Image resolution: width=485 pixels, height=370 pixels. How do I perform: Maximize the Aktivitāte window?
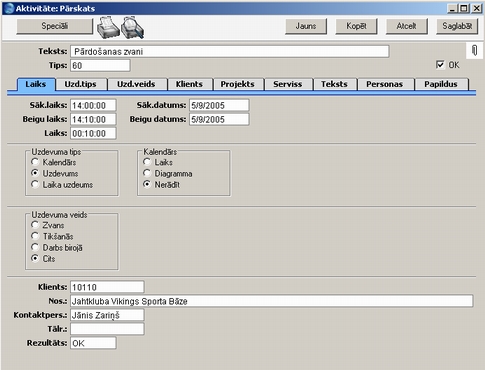pyautogui.click(x=464, y=8)
